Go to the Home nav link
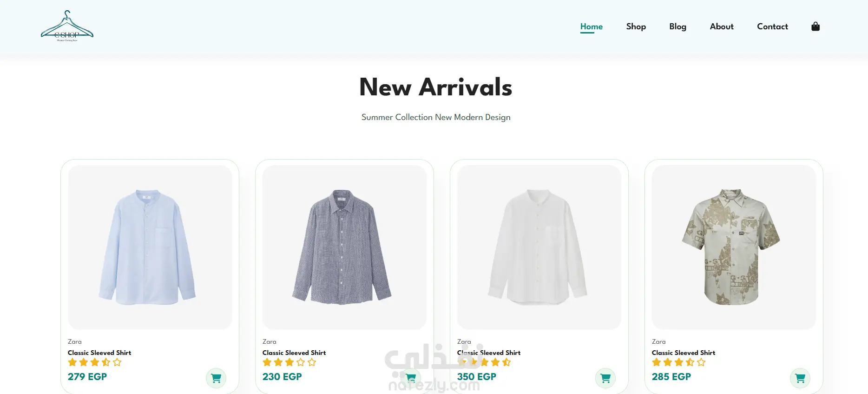868x394 pixels. (592, 27)
